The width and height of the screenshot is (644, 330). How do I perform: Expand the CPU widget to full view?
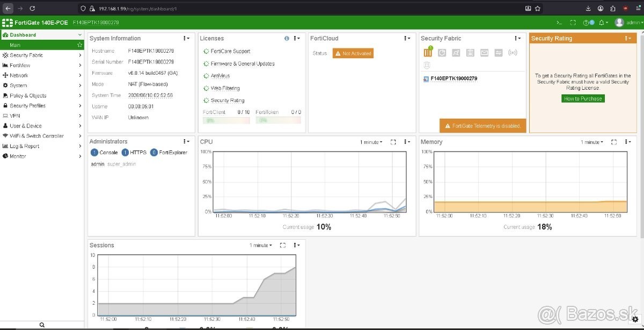coord(393,142)
